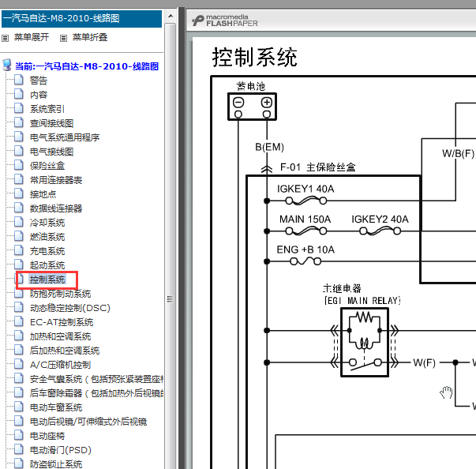476x469 pixels.
Task: Open the 系统索引 entry
Action: point(47,109)
